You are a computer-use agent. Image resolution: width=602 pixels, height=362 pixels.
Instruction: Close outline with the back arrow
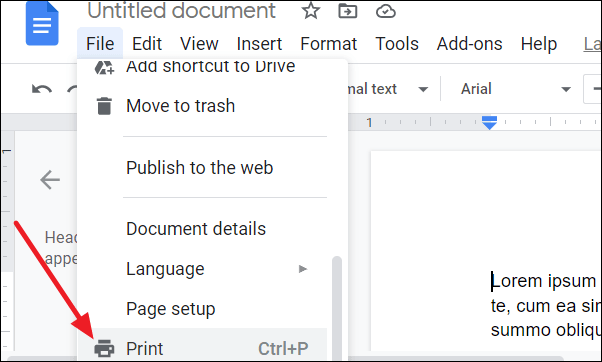click(x=50, y=180)
